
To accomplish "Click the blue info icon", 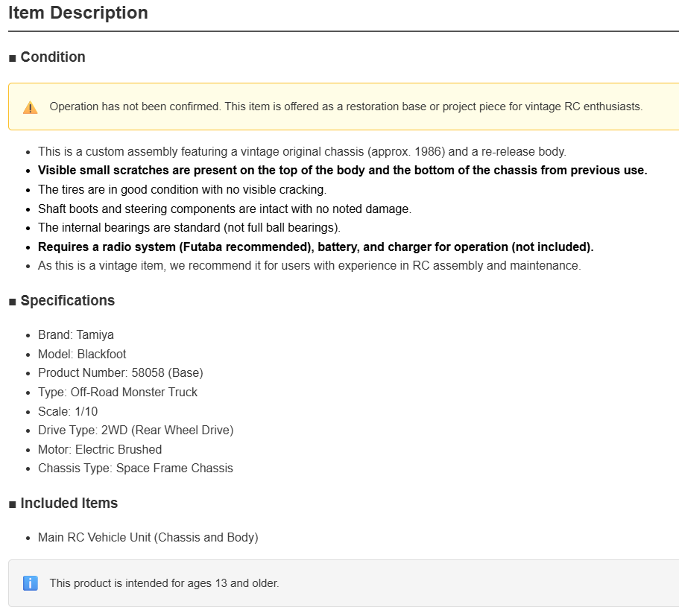I will 31,583.
